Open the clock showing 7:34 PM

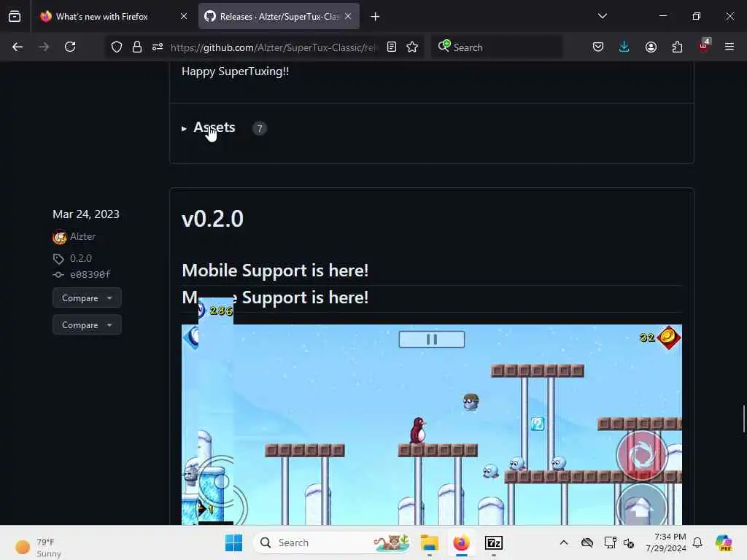click(665, 542)
